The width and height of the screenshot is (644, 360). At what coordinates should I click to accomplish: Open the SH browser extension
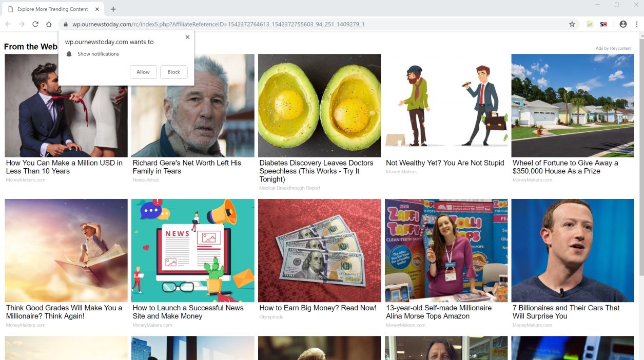tap(603, 24)
